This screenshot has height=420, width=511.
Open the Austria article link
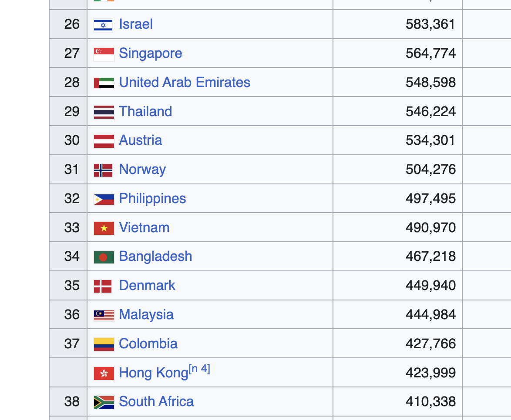(141, 140)
